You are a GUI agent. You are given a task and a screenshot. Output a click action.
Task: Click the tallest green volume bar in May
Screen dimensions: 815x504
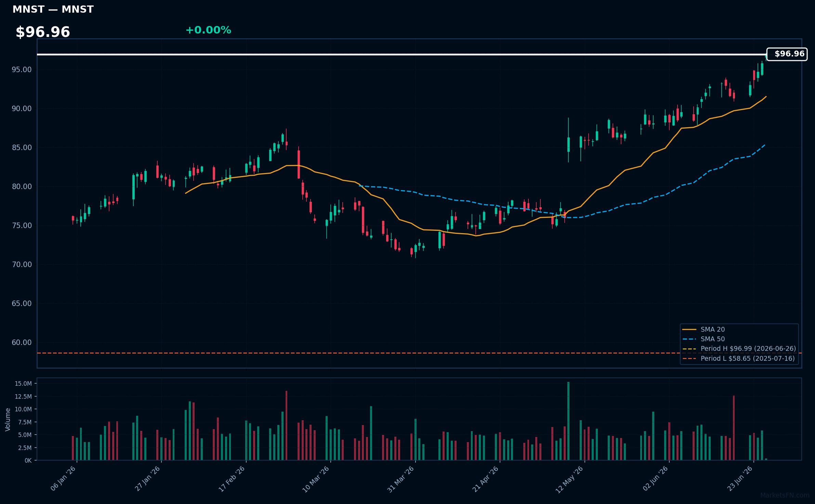click(x=568, y=421)
